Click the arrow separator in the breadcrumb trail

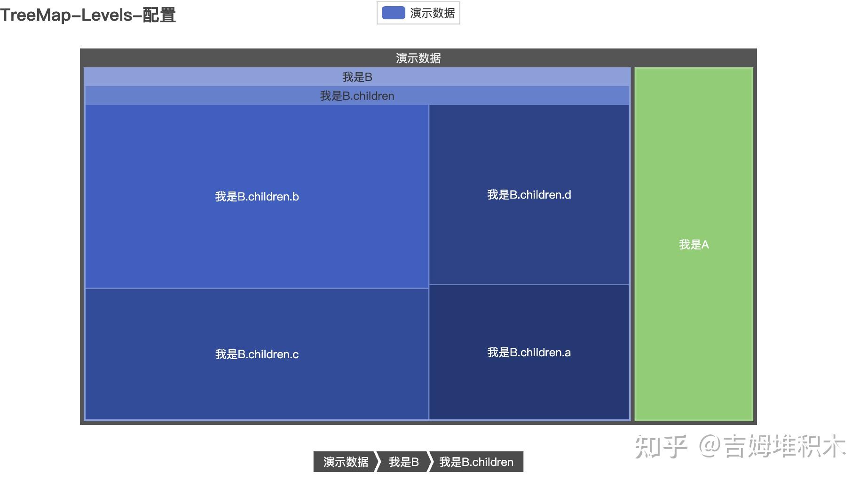[x=377, y=462]
